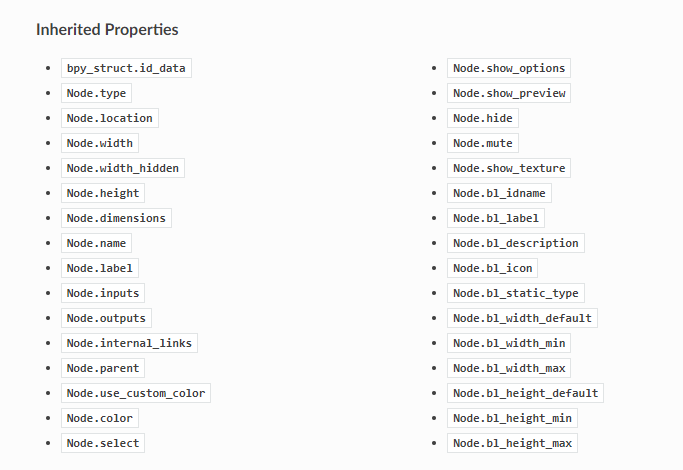This screenshot has width=683, height=470.
Task: Open the Node.outputs link
Action: pyautogui.click(x=106, y=318)
